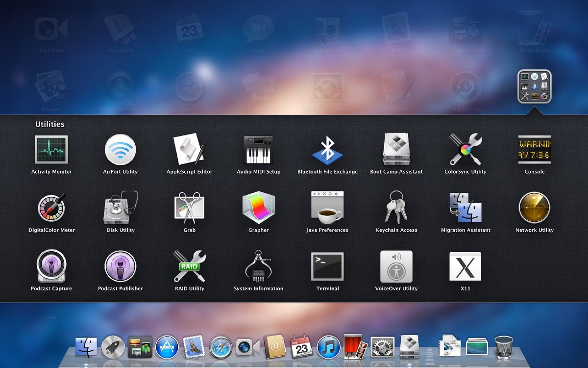Click dimmed TextEdit icon in Launchpad grid

pos(396,87)
